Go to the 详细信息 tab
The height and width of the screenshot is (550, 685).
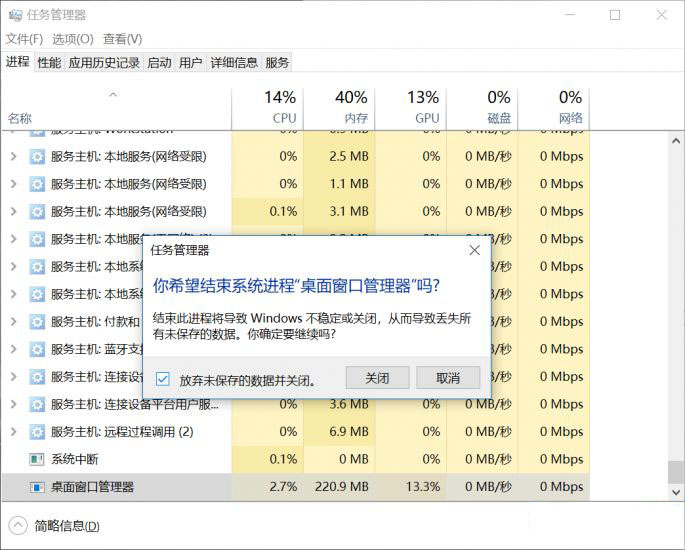(234, 62)
